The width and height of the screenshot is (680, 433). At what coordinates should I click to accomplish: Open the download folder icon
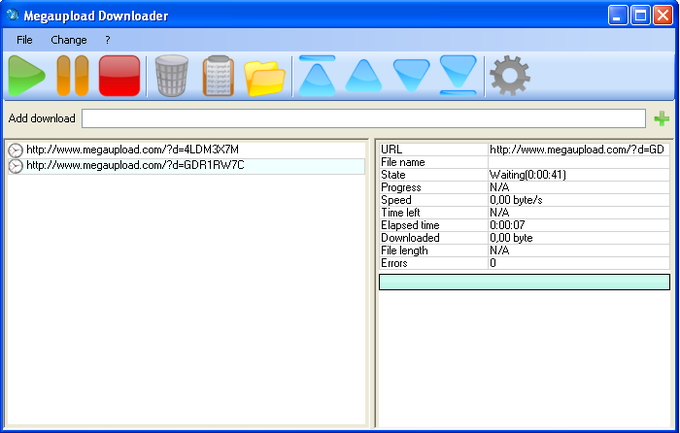265,78
